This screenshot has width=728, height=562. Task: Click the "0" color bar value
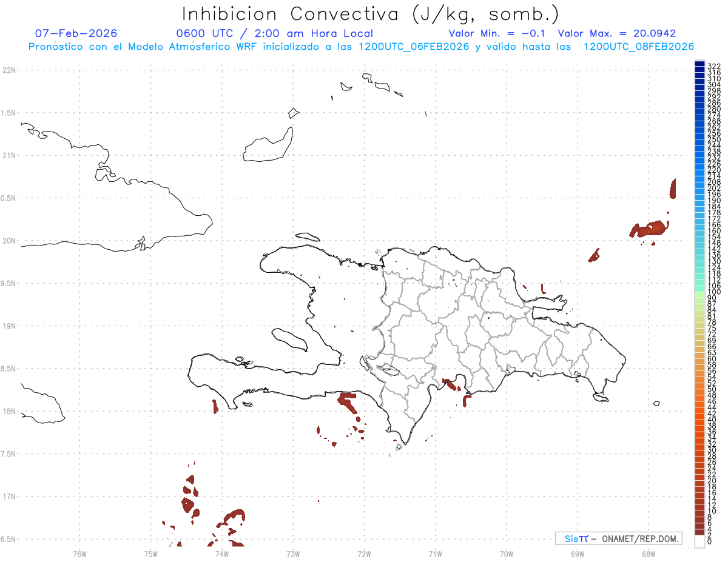click(710, 541)
